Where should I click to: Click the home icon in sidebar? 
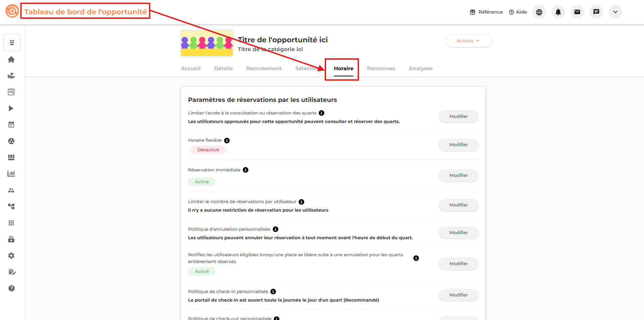[11, 60]
